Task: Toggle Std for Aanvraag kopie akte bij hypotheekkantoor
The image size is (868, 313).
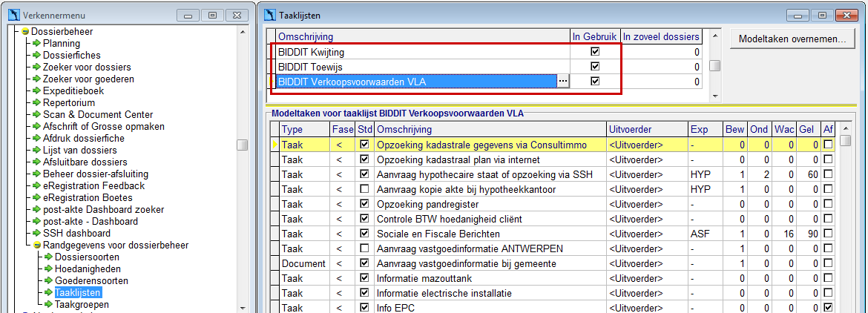Action: [365, 189]
